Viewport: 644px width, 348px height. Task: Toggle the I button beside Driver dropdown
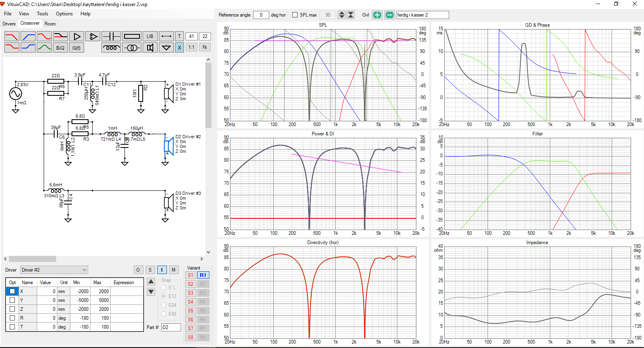162,270
